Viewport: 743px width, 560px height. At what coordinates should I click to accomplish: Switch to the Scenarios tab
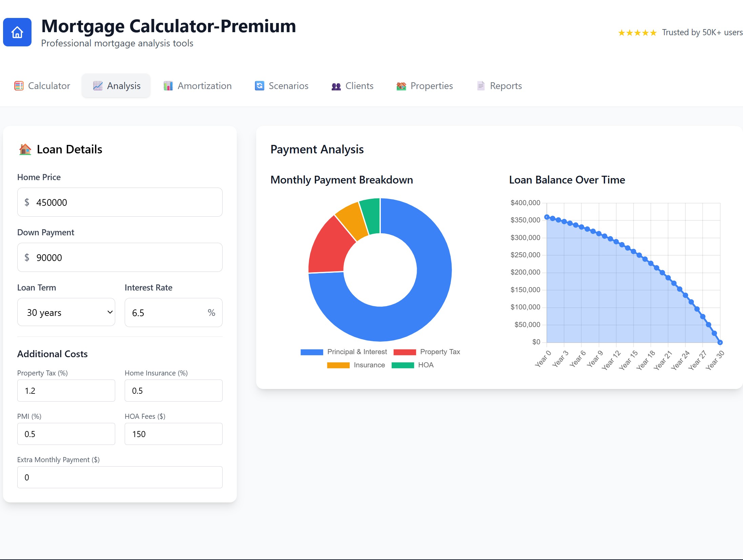(x=281, y=86)
